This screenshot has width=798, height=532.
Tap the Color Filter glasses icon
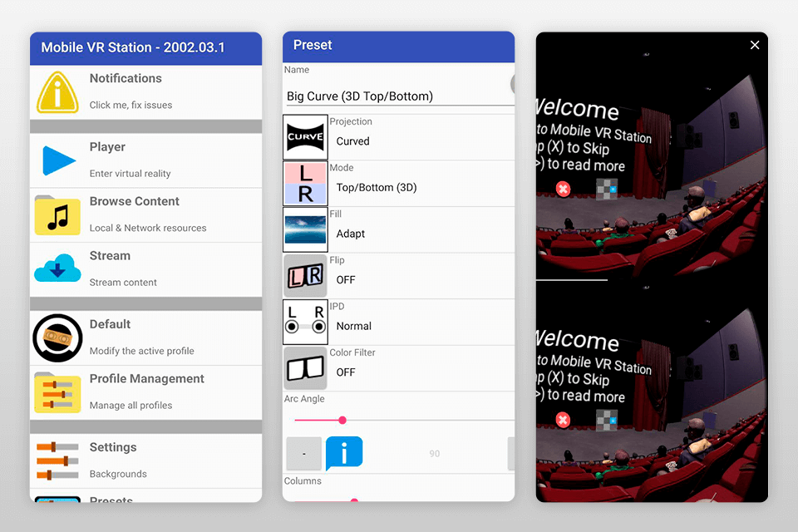pos(305,368)
